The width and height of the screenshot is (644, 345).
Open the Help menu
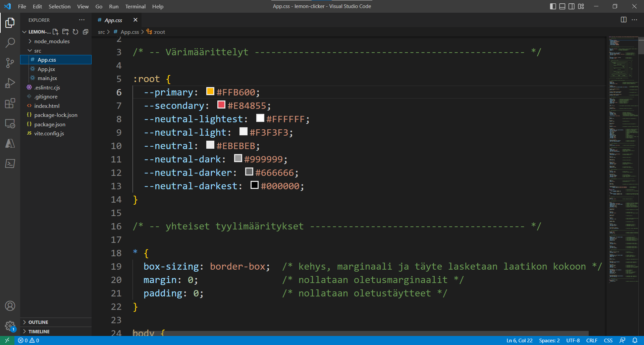pyautogui.click(x=158, y=6)
